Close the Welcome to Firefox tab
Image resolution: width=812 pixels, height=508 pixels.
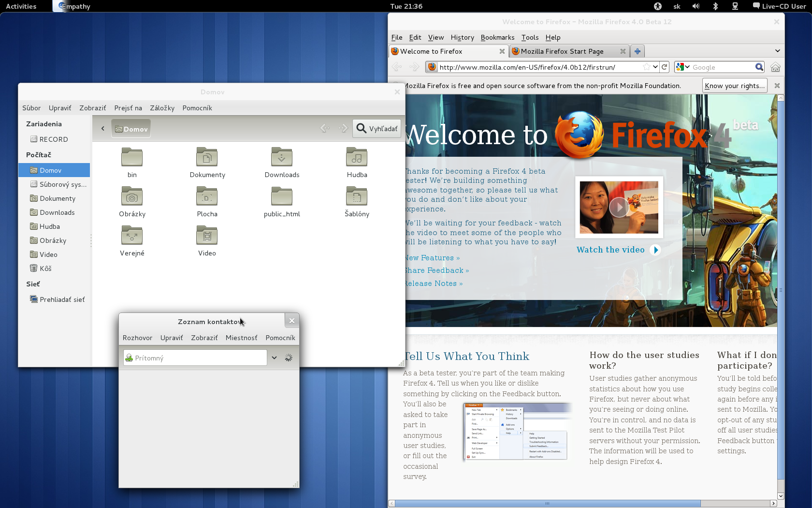(x=502, y=51)
